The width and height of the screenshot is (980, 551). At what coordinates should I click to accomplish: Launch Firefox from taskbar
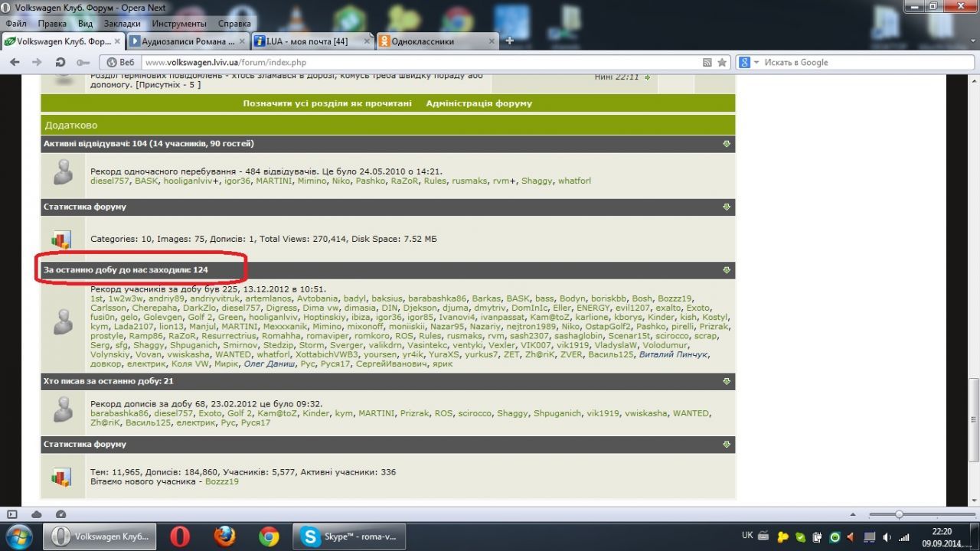[x=224, y=536]
